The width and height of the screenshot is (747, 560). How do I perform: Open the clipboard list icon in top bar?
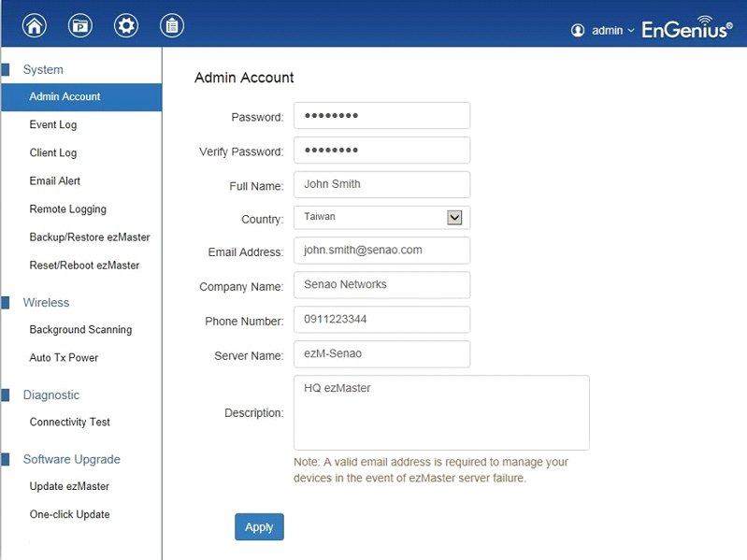(x=172, y=26)
